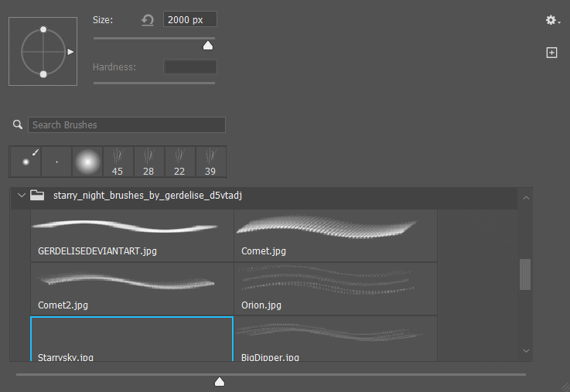The height and width of the screenshot is (392, 570).
Task: Select the Comet.jpg brush
Action: click(336, 235)
